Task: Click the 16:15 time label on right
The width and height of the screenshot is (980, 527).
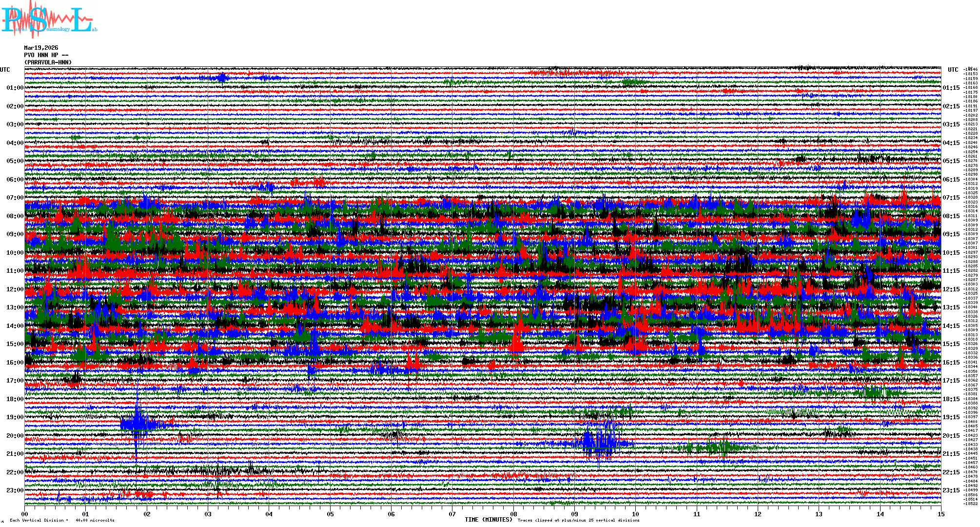Action: pyautogui.click(x=951, y=363)
